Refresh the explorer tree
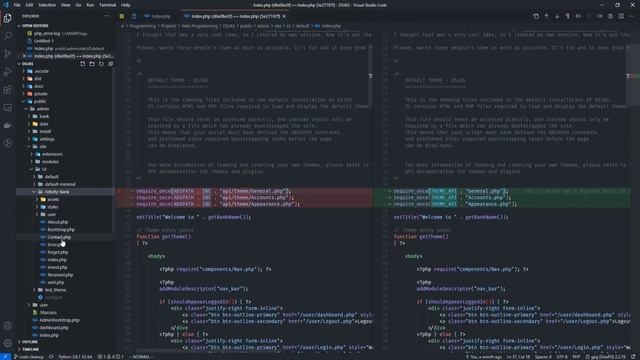640x360 pixels. click(x=101, y=64)
